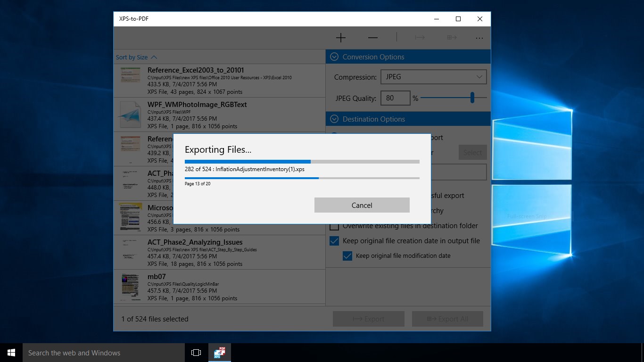Screen dimensions: 644x362
Task: Click the export all icon in top toolbar
Action: point(452,38)
